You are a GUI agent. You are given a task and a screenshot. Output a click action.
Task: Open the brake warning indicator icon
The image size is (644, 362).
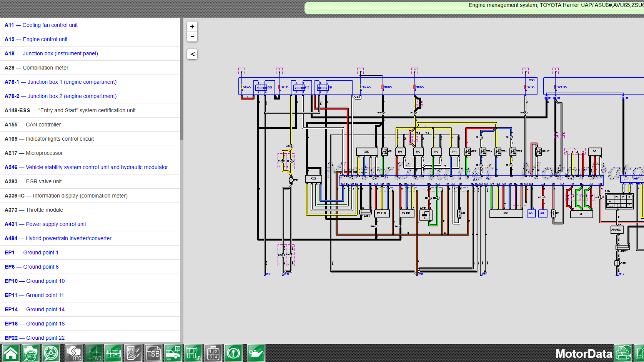click(x=233, y=353)
